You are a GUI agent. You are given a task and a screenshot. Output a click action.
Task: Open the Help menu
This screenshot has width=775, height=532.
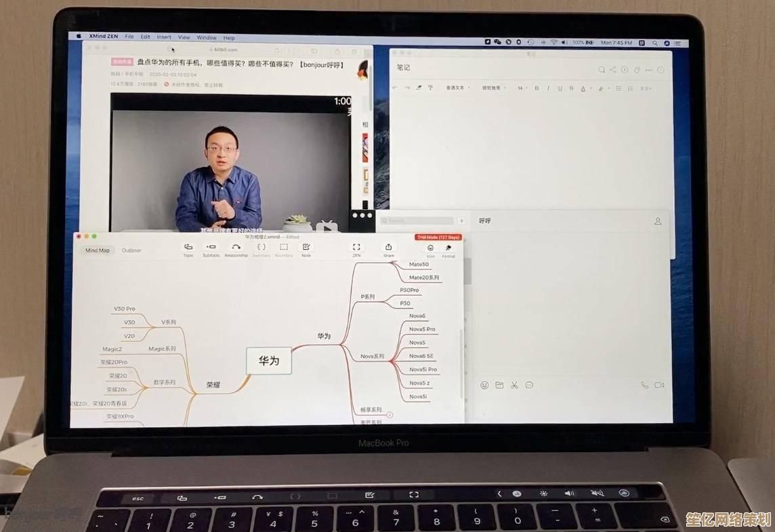(x=229, y=37)
